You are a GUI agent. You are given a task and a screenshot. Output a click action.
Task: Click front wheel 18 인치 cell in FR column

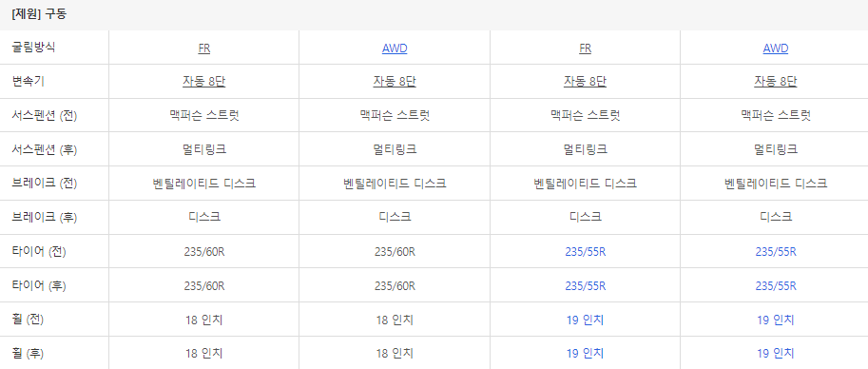(x=204, y=320)
